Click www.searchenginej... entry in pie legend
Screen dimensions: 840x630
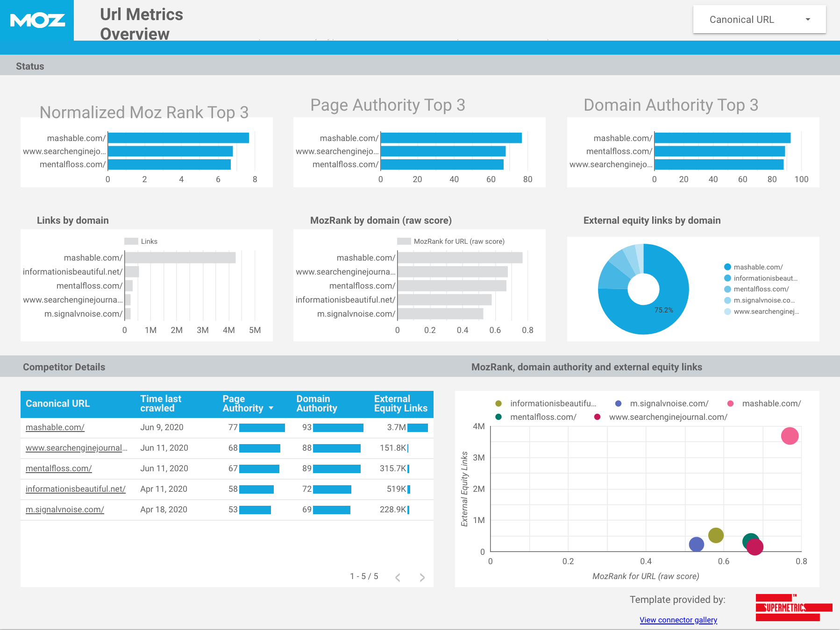[x=762, y=311]
